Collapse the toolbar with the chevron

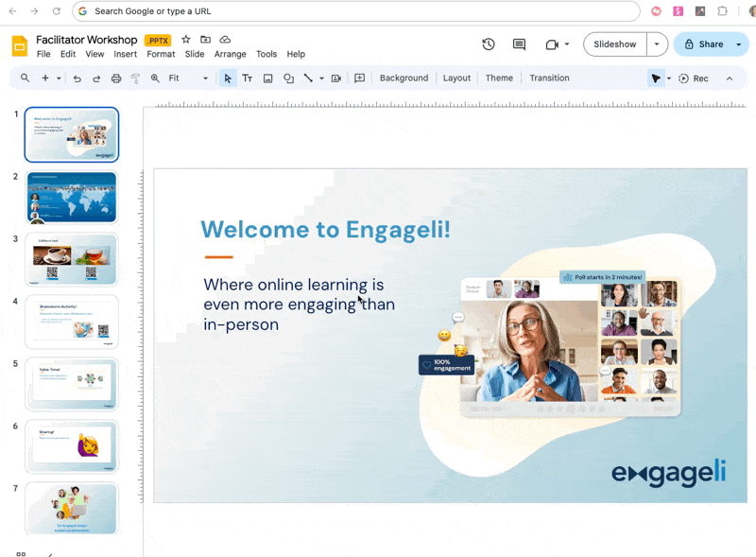pyautogui.click(x=730, y=78)
